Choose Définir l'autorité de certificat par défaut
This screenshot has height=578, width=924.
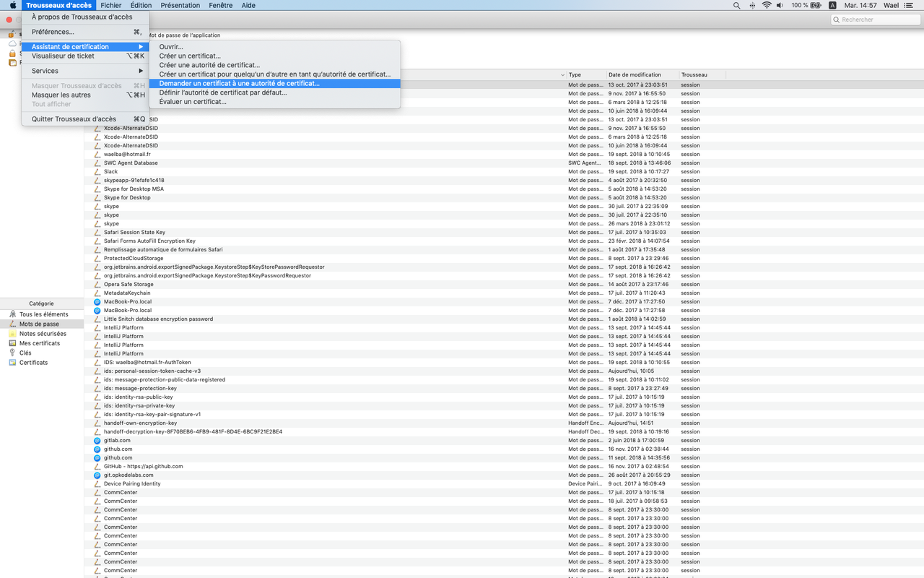(x=274, y=92)
